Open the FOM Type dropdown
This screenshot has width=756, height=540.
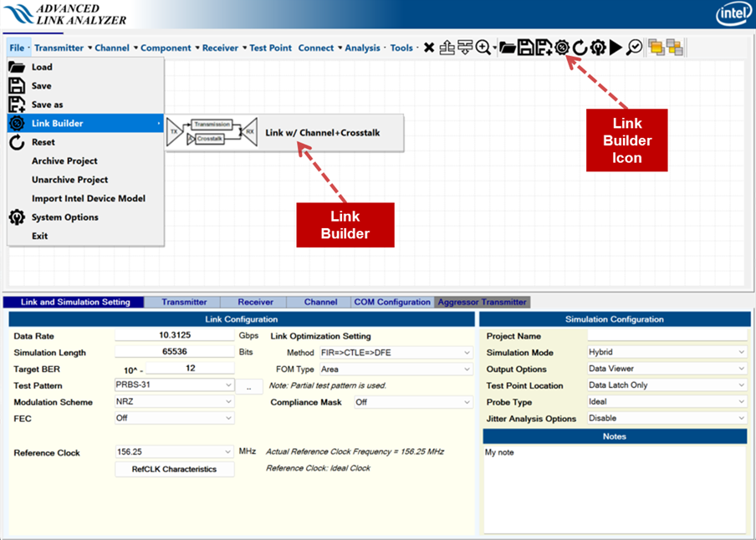click(396, 369)
